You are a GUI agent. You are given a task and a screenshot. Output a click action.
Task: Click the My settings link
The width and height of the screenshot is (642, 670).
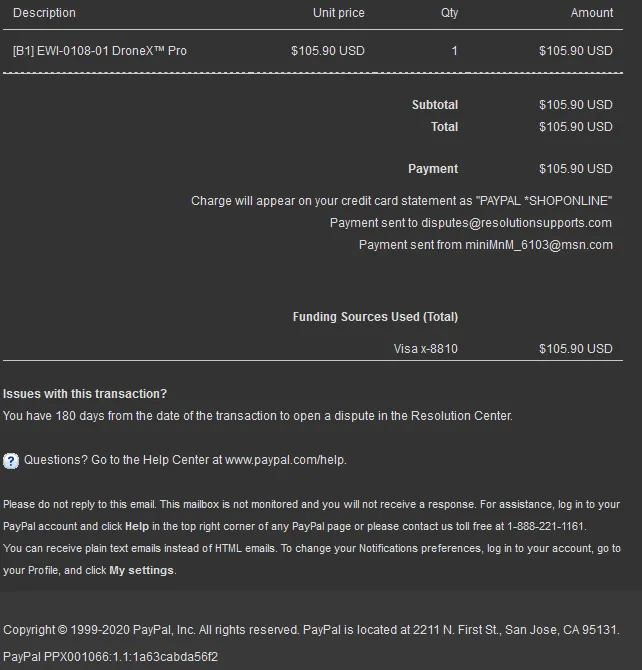(141, 570)
